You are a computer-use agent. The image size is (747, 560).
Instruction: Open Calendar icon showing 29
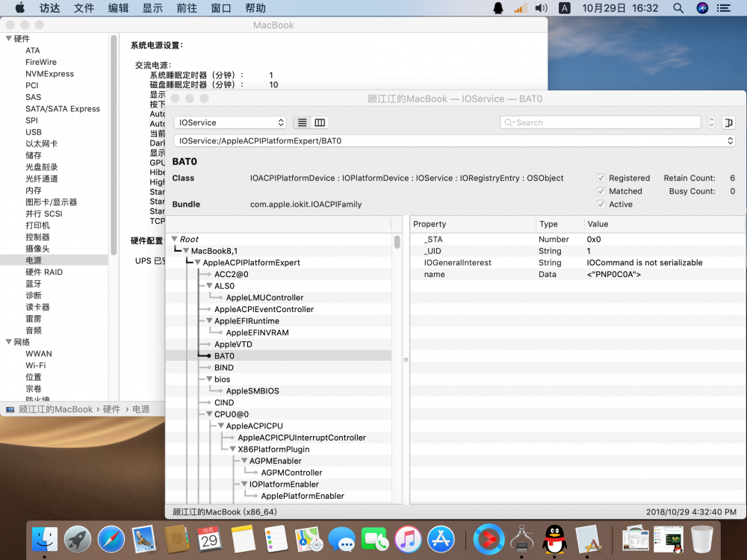point(209,539)
